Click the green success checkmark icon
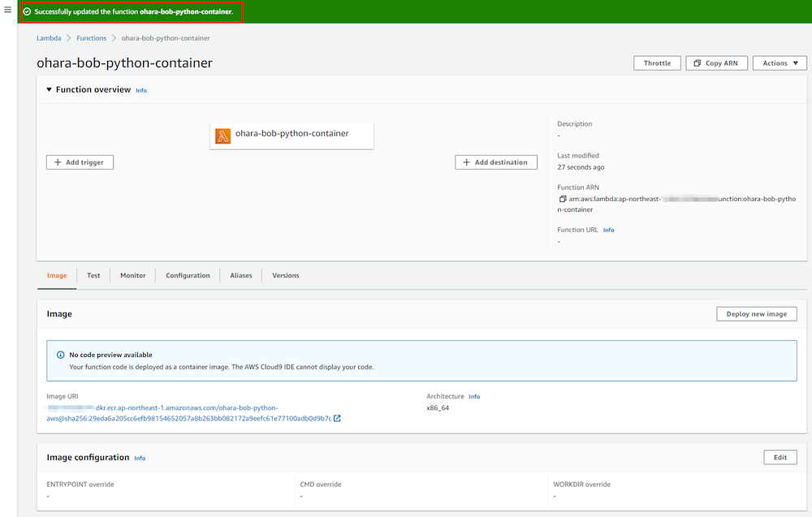 [27, 11]
